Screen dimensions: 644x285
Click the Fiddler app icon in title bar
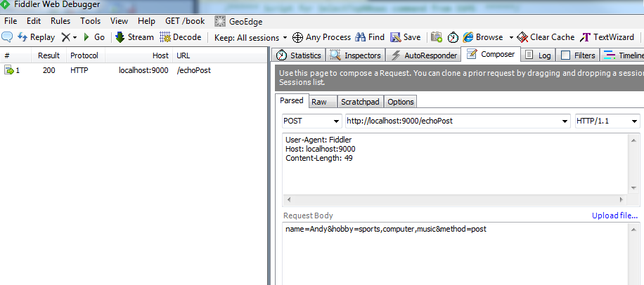point(6,5)
